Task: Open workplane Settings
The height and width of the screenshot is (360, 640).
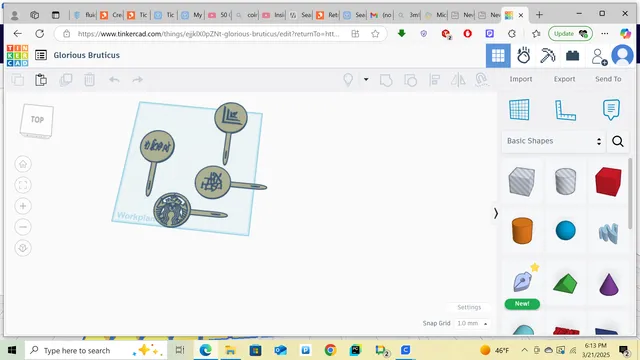Action: click(x=469, y=307)
